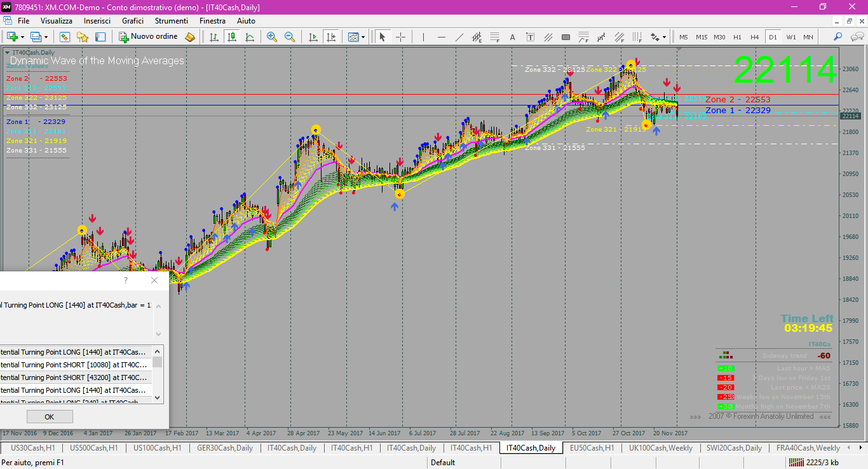The width and height of the screenshot is (868, 469).
Task: Click OK in the alert dialog
Action: click(x=50, y=417)
